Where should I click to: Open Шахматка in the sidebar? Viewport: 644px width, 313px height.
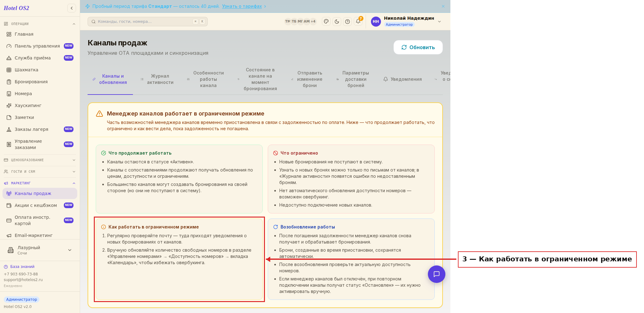40,70
